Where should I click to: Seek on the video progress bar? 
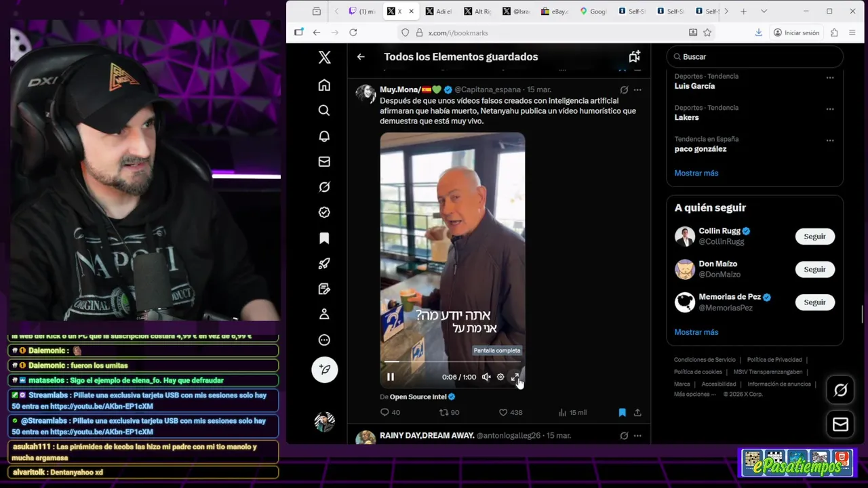[452, 362]
